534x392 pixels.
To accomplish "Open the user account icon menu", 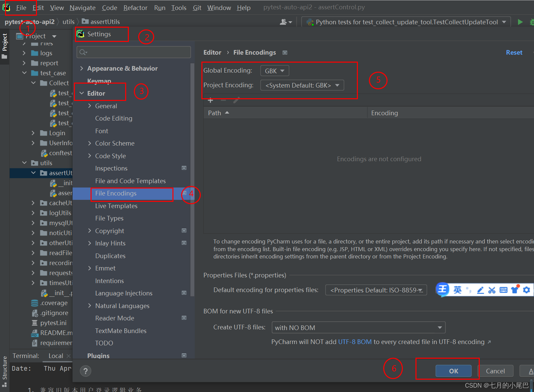I will click(286, 22).
